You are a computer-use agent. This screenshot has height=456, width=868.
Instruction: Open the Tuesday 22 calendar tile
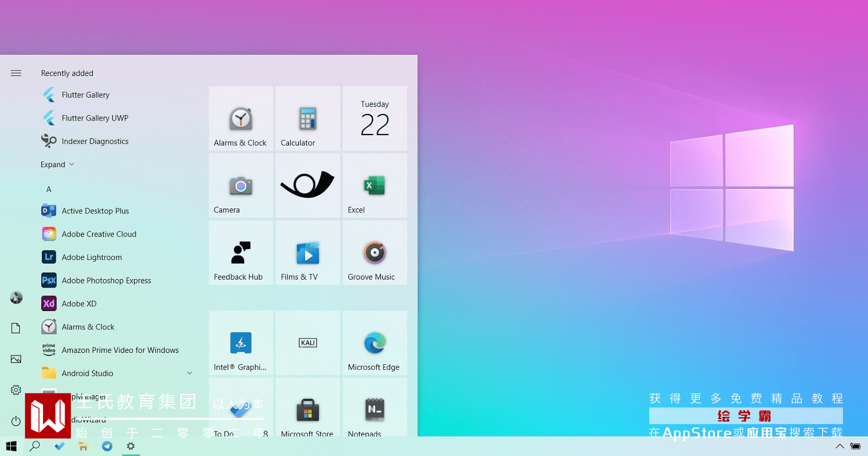click(375, 118)
